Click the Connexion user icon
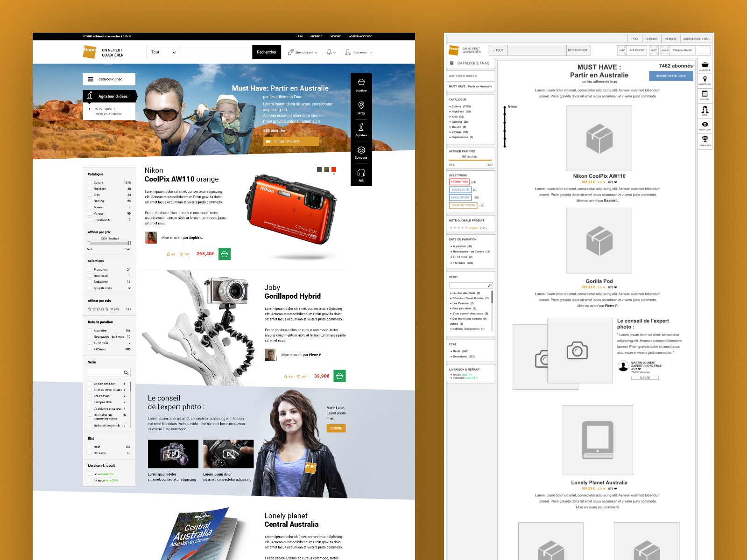747x560 pixels. tap(348, 52)
